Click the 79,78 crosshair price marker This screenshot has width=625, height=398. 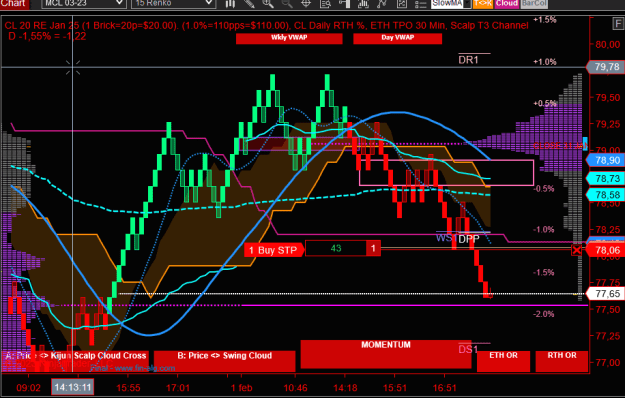tap(606, 67)
